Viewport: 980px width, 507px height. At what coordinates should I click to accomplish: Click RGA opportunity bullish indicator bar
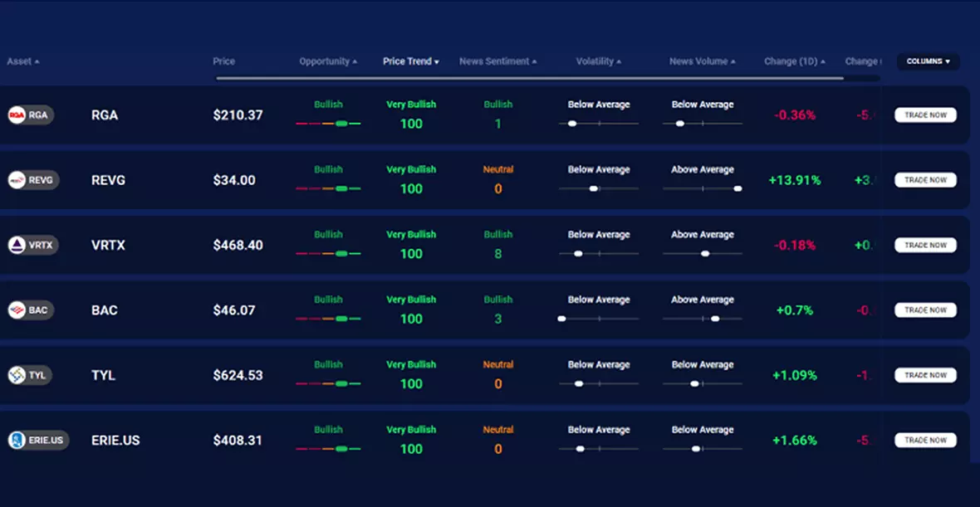pos(328,124)
